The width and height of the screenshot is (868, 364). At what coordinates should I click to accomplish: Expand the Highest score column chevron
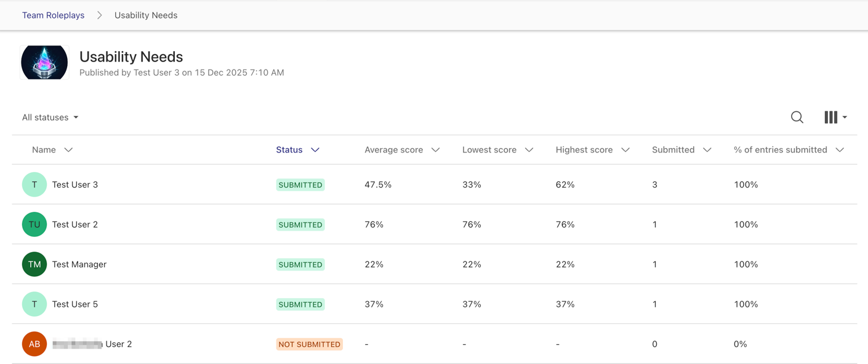[x=625, y=150]
